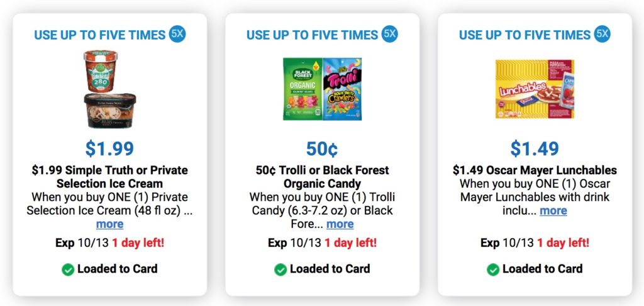Select the $1.99 price on ice cream coupon
This screenshot has height=306, width=644.
109,149
